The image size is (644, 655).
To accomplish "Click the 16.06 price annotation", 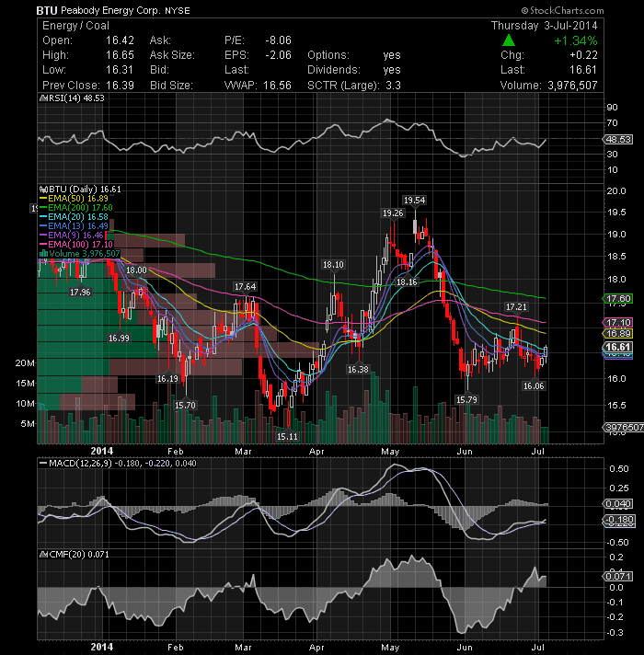I will pos(535,386).
